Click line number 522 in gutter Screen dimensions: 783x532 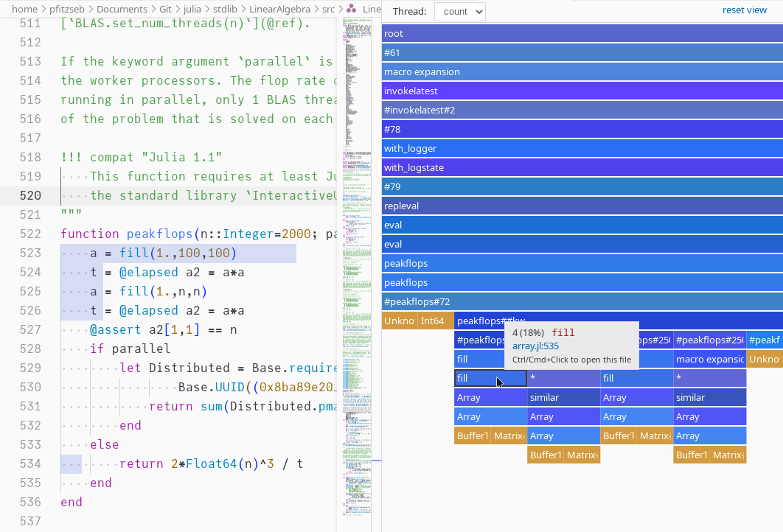[x=30, y=234]
